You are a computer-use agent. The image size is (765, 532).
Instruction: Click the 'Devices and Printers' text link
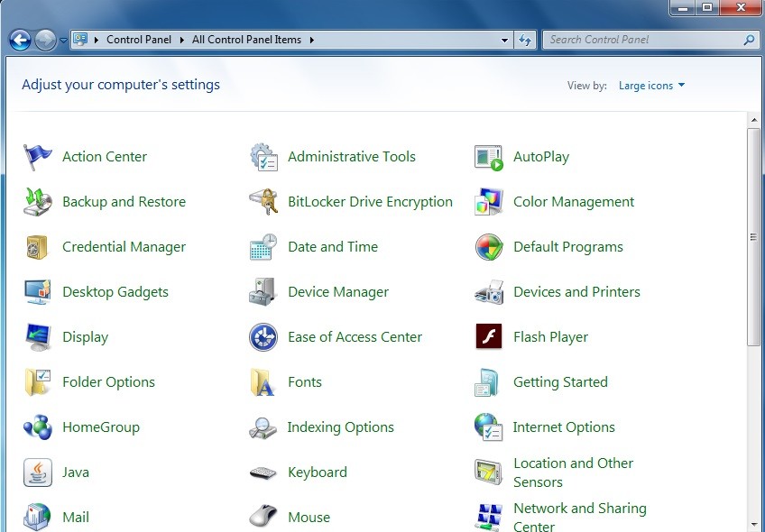coord(576,292)
